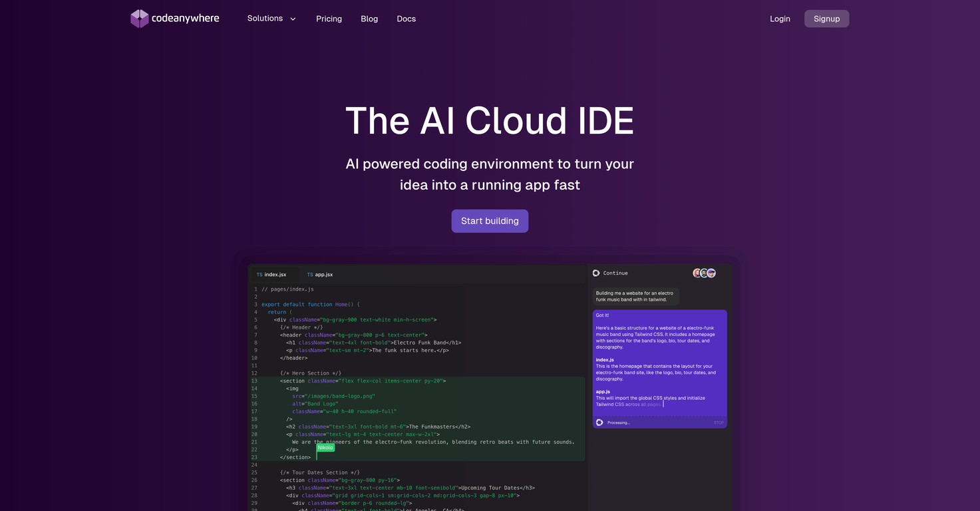Select the index.jsx tab

tap(273, 274)
